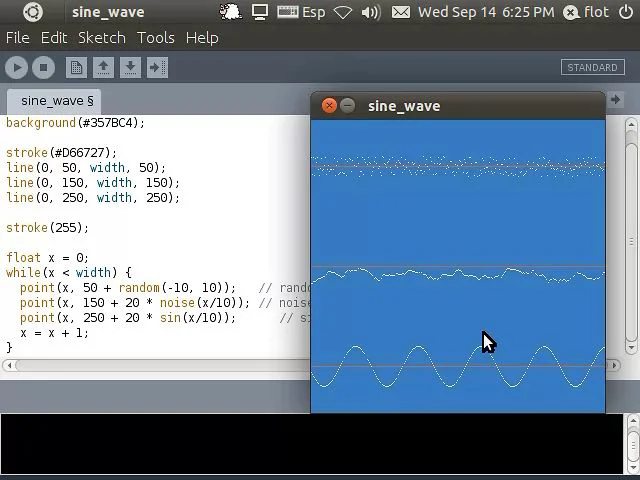Click the horizontal scrollbar left arrow
This screenshot has height=480, width=640.
[x=9, y=365]
